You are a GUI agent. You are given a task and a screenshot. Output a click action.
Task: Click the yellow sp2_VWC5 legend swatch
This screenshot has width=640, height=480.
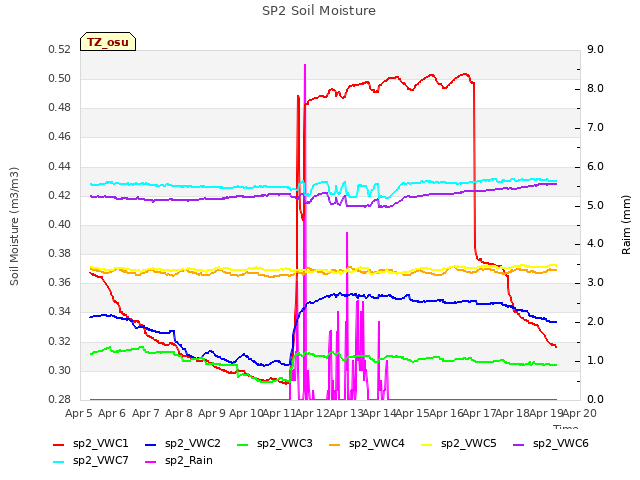[x=427, y=445]
